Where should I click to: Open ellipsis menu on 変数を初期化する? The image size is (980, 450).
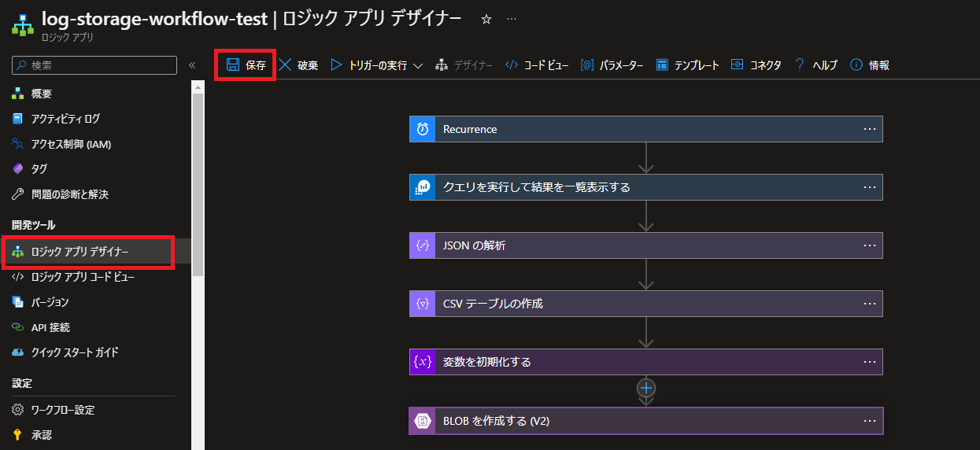[869, 362]
